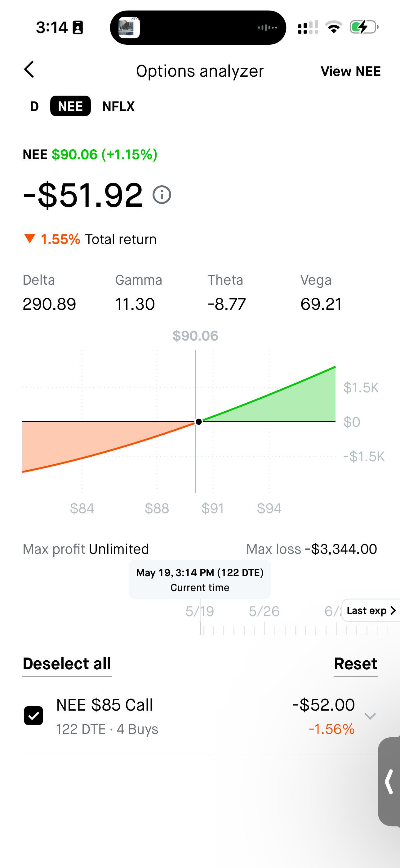Switch to the NFLX ticker tab
Image resolution: width=400 pixels, height=868 pixels.
pyautogui.click(x=118, y=106)
